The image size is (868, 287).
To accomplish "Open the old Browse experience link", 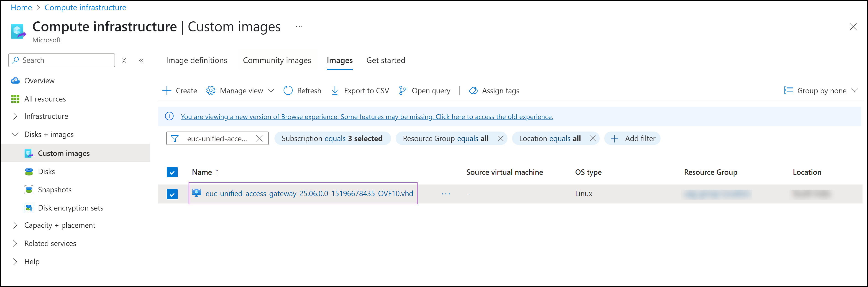I will coord(367,117).
